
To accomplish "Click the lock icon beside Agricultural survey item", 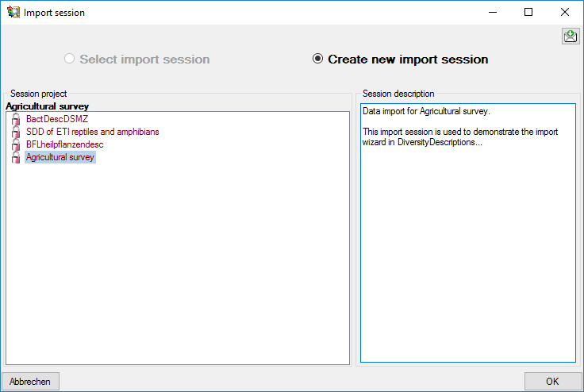I will click(x=15, y=157).
